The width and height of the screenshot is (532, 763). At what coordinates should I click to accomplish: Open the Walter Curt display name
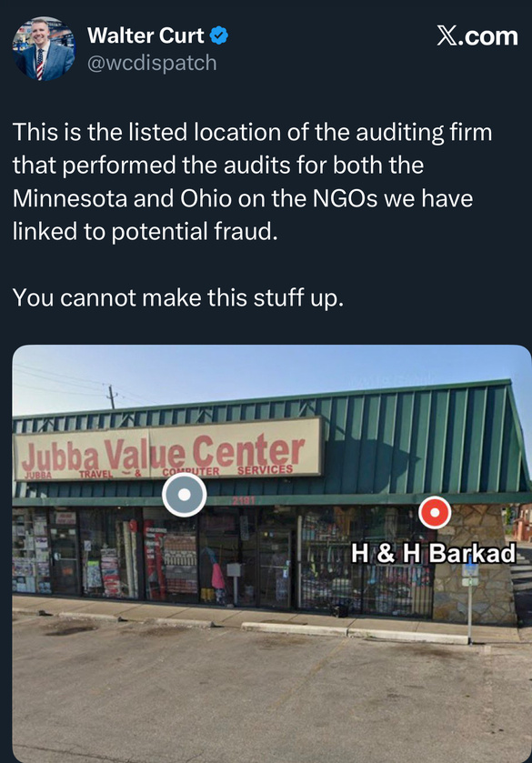(x=146, y=35)
